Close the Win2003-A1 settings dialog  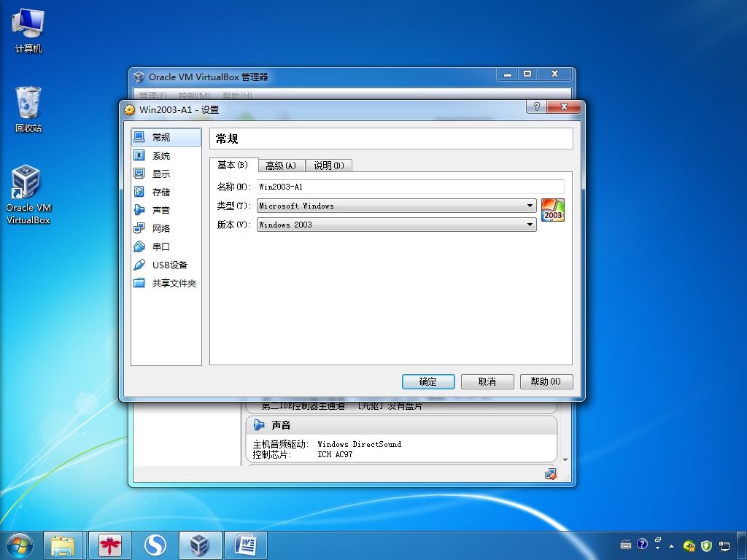click(564, 106)
